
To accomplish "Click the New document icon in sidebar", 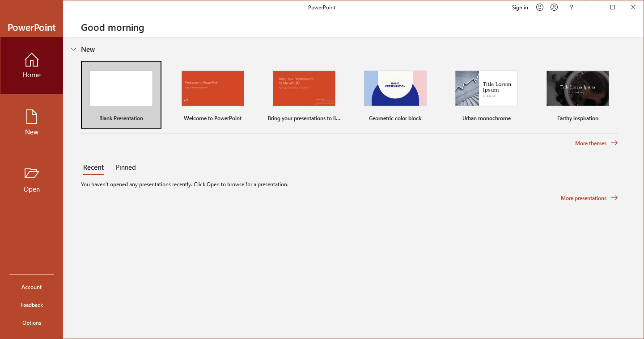I will point(31,117).
